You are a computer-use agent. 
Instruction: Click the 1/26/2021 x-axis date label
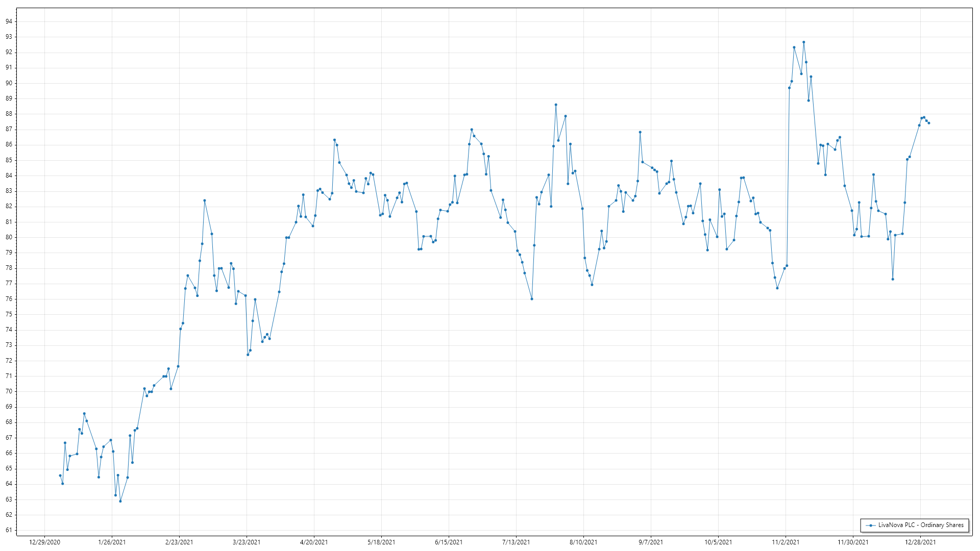click(x=112, y=542)
